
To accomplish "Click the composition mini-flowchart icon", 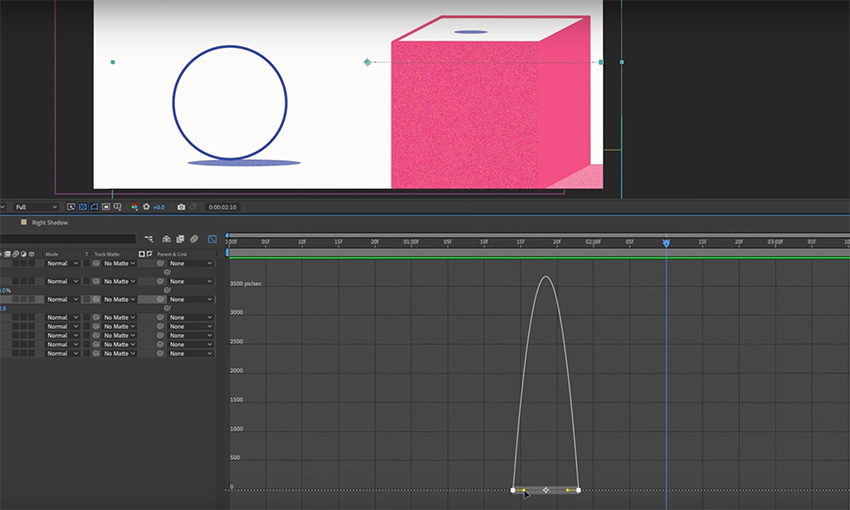I will point(149,239).
